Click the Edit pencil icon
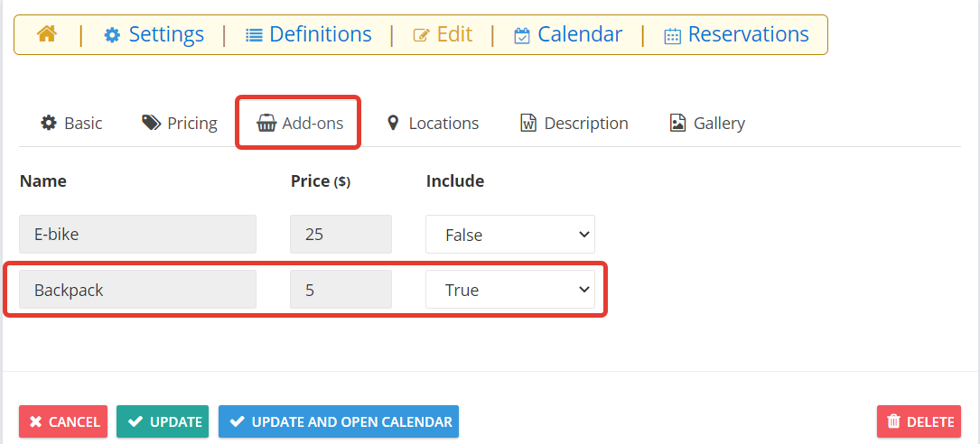 click(421, 35)
